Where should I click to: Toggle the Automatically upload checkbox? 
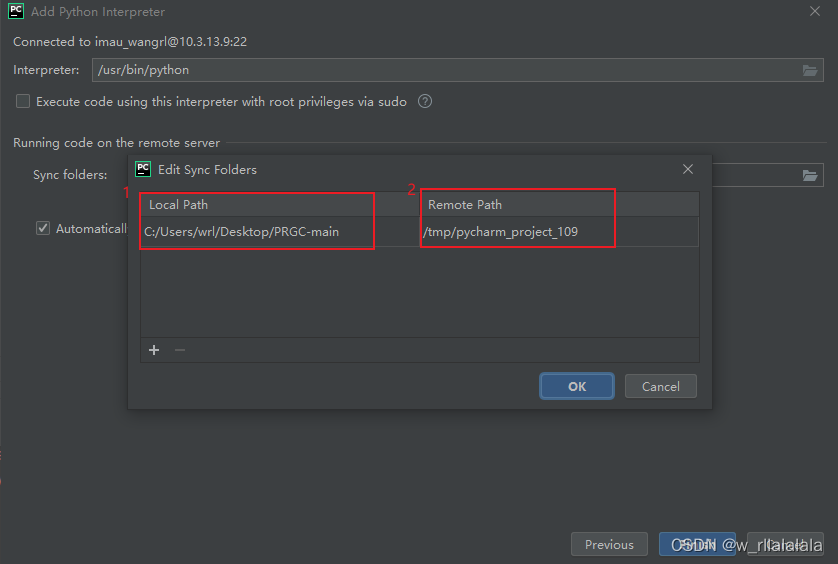43,228
